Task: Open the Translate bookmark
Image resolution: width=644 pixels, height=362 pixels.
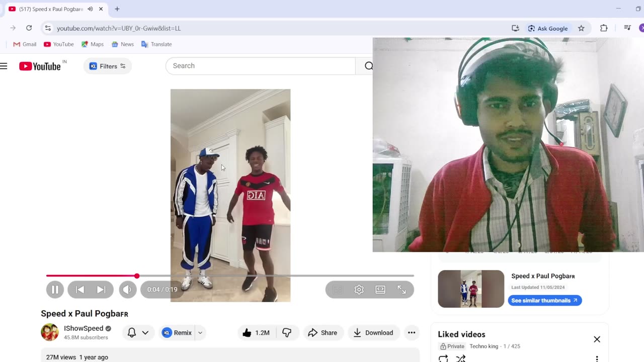Action: (156, 44)
